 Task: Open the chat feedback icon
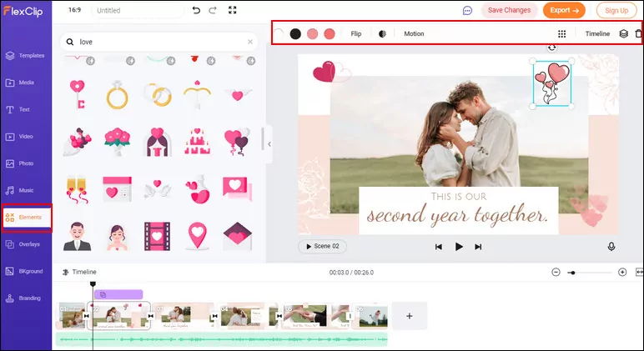pyautogui.click(x=467, y=11)
